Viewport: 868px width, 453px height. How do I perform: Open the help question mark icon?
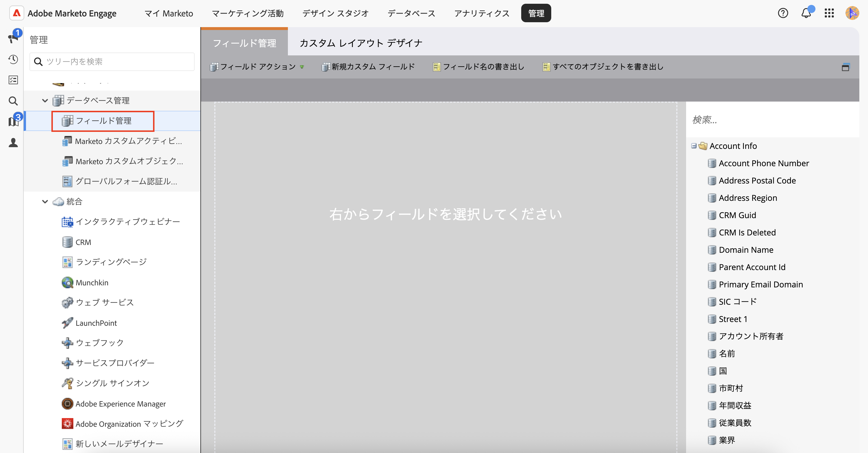783,14
